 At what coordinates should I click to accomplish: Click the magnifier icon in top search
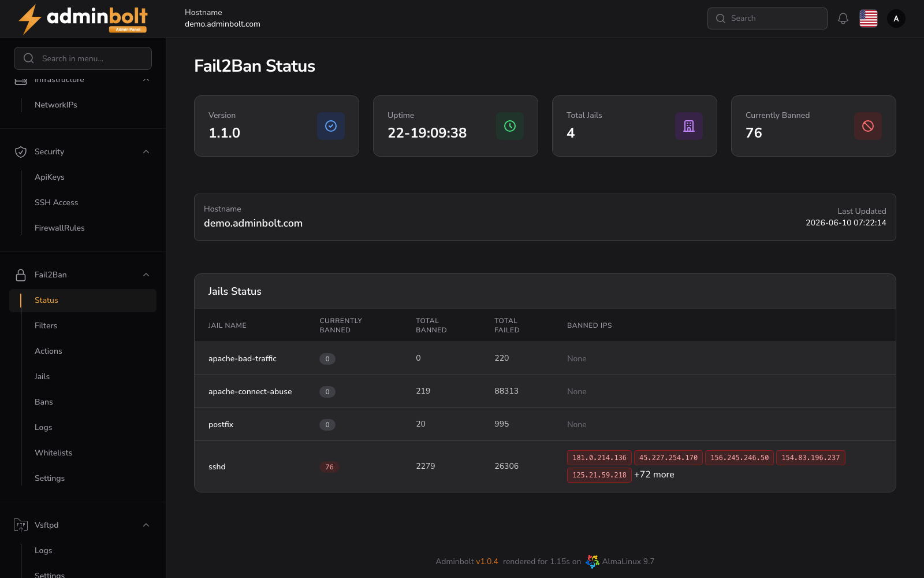click(x=721, y=18)
